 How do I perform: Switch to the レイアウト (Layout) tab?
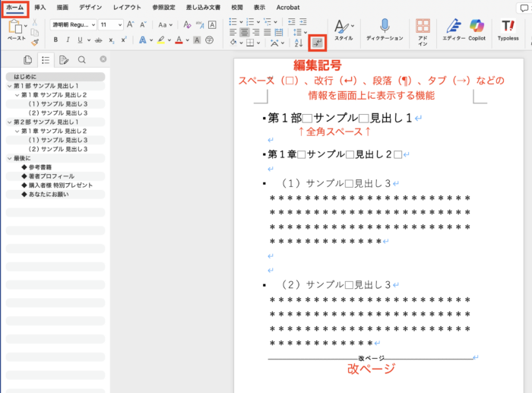pyautogui.click(x=127, y=7)
